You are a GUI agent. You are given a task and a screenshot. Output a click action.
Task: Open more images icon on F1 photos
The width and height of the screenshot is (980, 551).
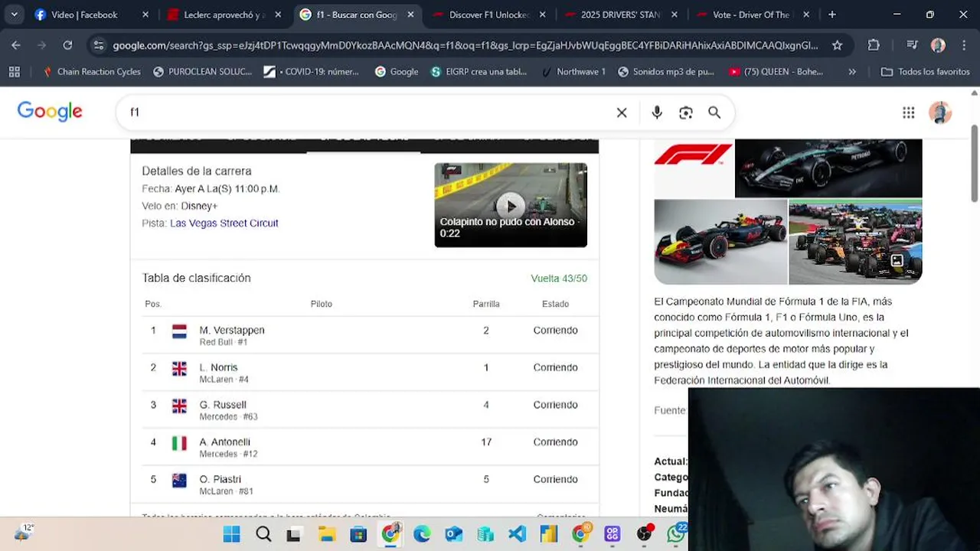click(897, 260)
